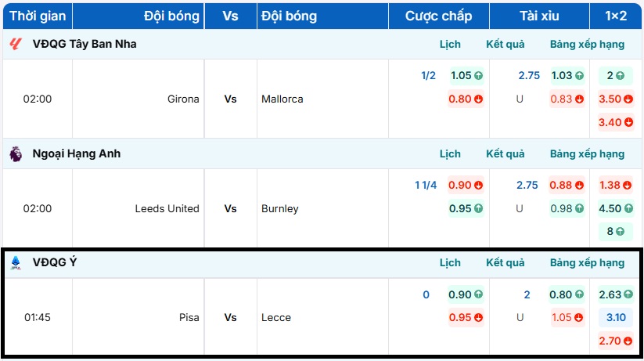Pick the 3.10 odds in Pisa 1×2 column
The width and height of the screenshot is (644, 361).
coord(615,317)
